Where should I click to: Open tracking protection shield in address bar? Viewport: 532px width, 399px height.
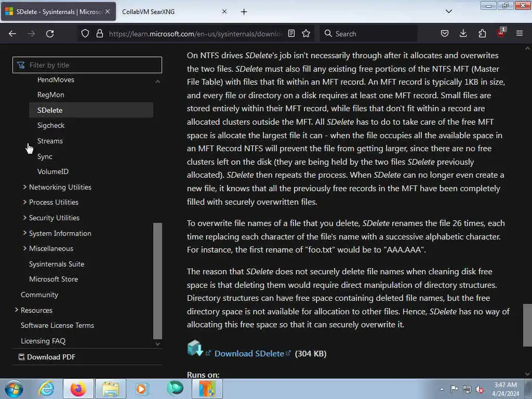(x=85, y=34)
